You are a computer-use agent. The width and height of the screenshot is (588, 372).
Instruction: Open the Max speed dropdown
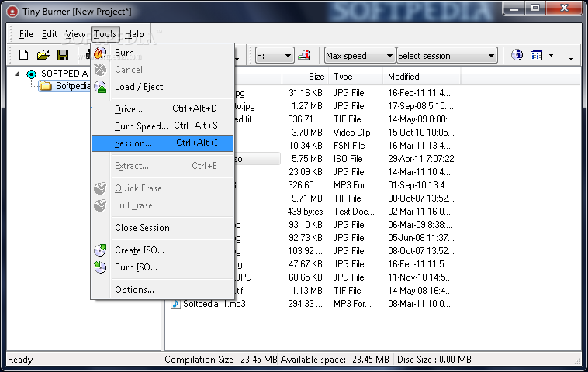coord(360,56)
